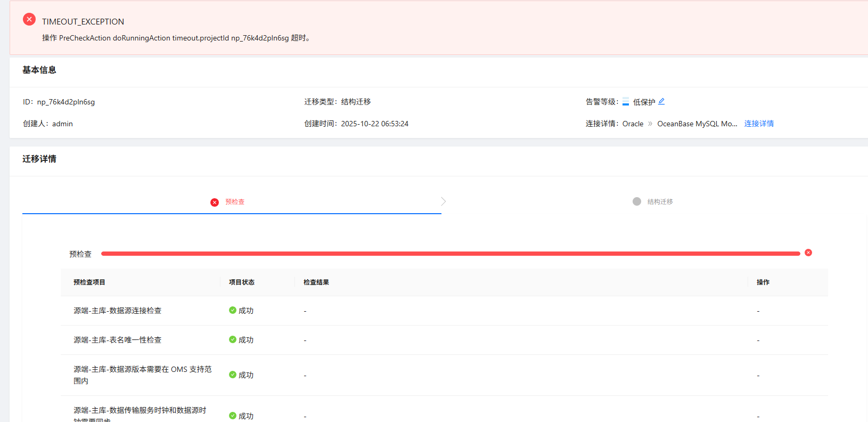868x422 pixels.
Task: Click the 源端-主库-数据源连接检查 row name
Action: [117, 311]
